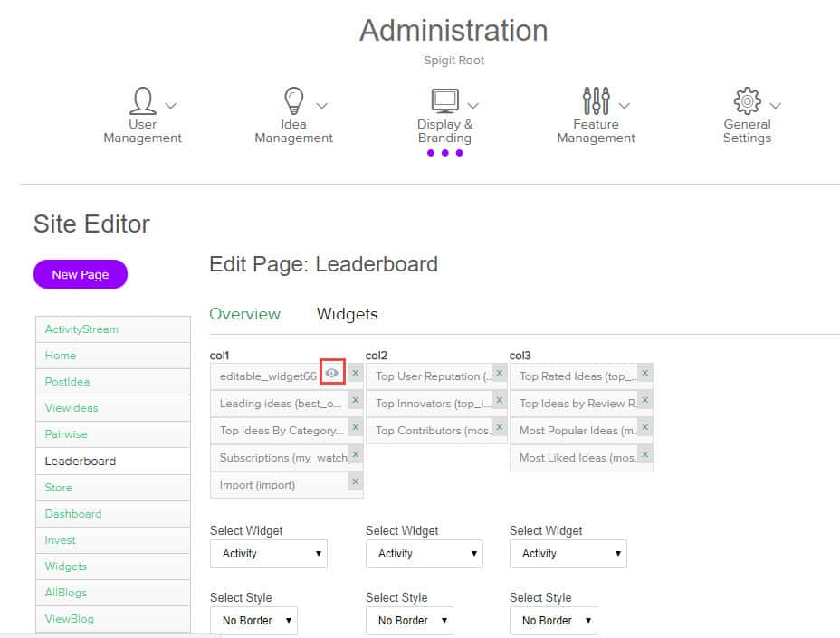
Task: Remove the Most Liked Ideas widget
Action: pos(644,454)
